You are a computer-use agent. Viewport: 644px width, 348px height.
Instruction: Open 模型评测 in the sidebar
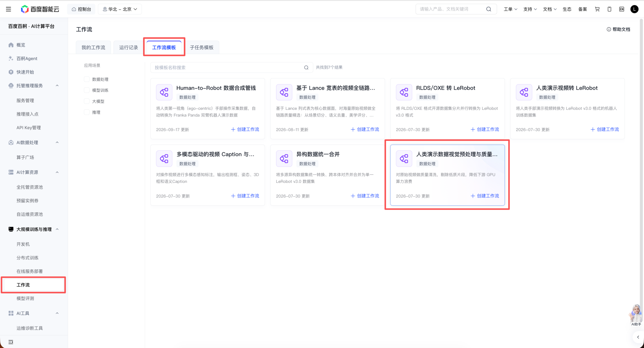pos(25,298)
